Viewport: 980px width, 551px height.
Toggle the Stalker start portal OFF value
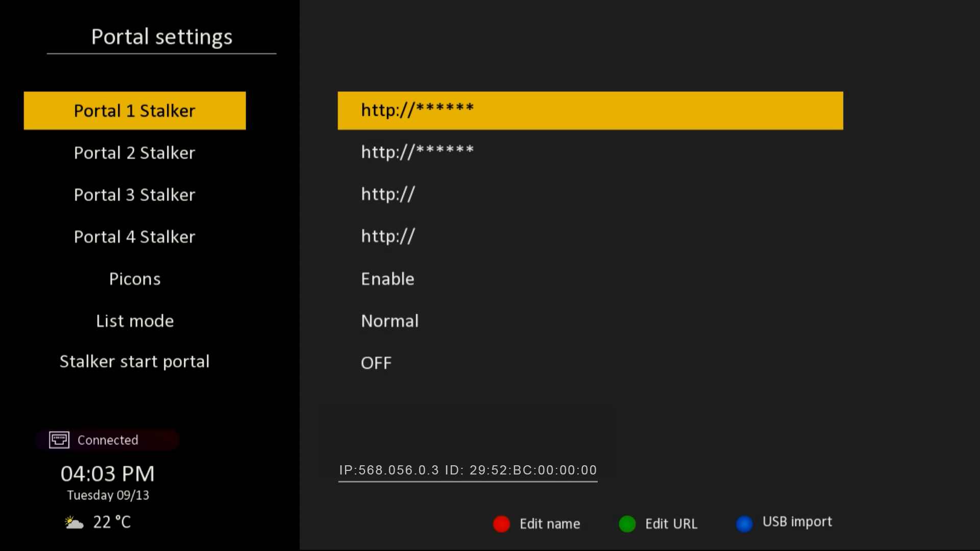(376, 363)
